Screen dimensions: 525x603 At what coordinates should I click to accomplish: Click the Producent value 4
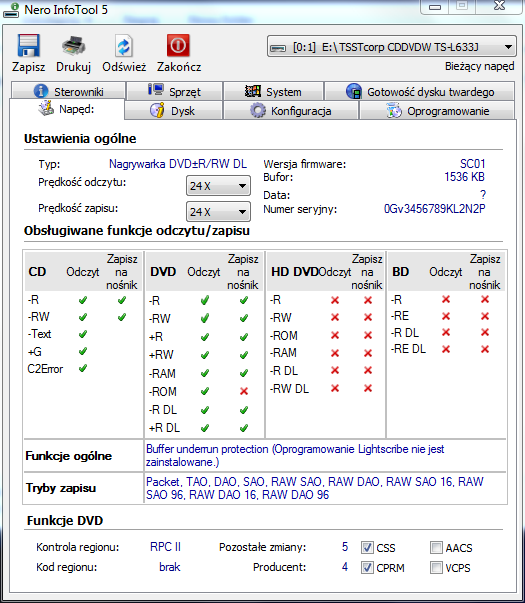[345, 567]
